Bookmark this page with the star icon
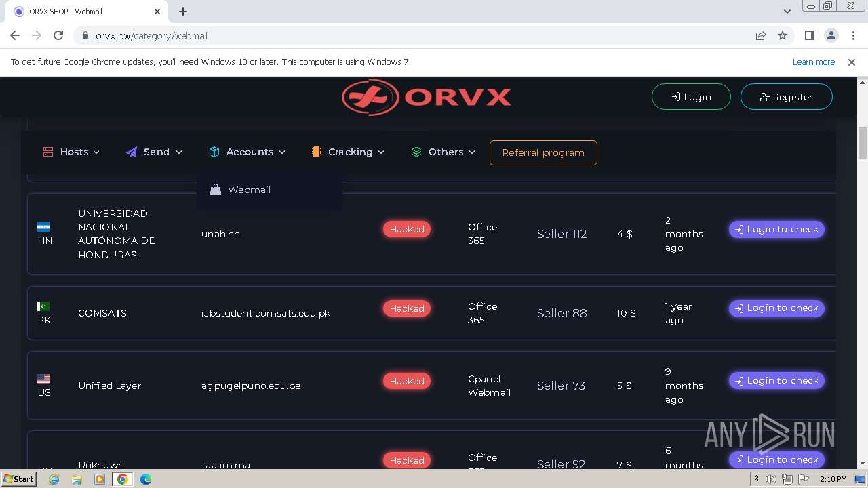 click(x=783, y=35)
